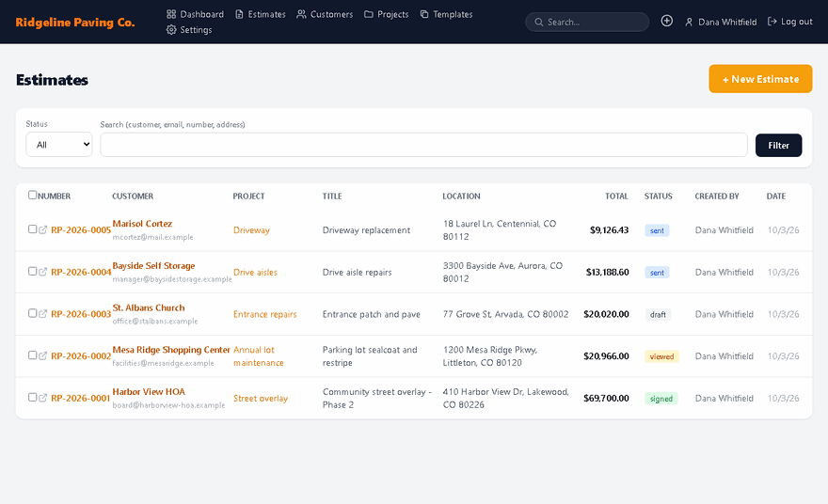
Task: Click the Filter button
Action: (778, 145)
